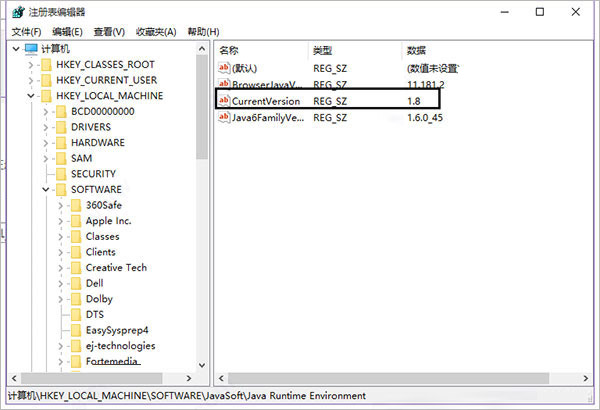
Task: Click the BCD00000000 folder icon
Action: click(61, 112)
